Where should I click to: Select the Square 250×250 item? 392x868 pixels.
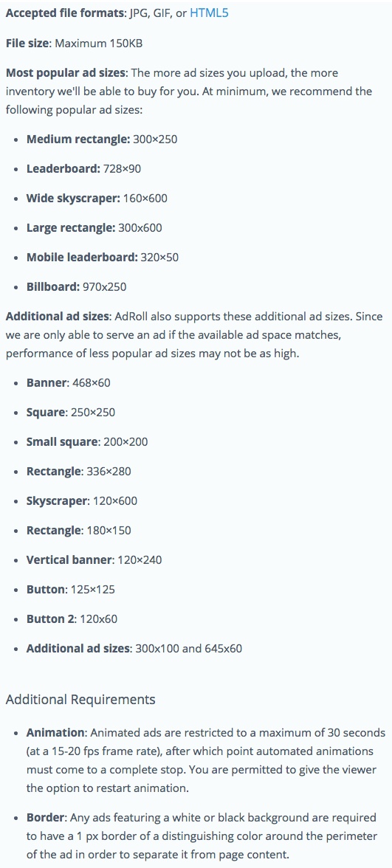(x=71, y=413)
